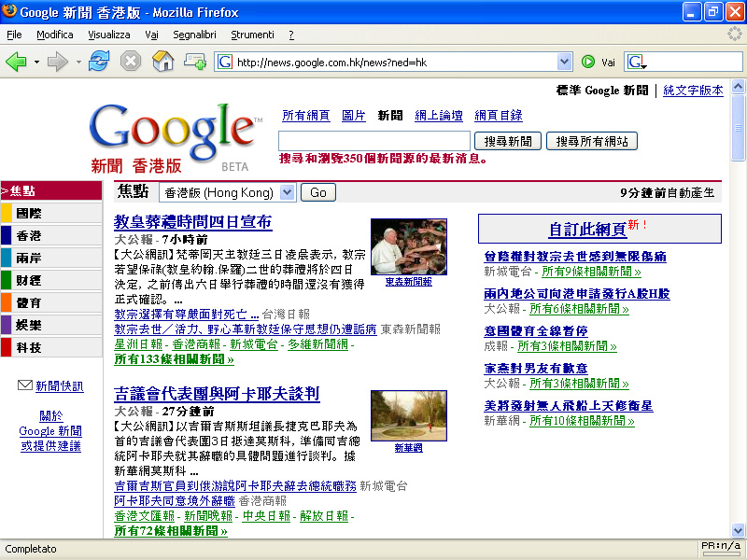Select the 國際 sidebar section

(51, 214)
